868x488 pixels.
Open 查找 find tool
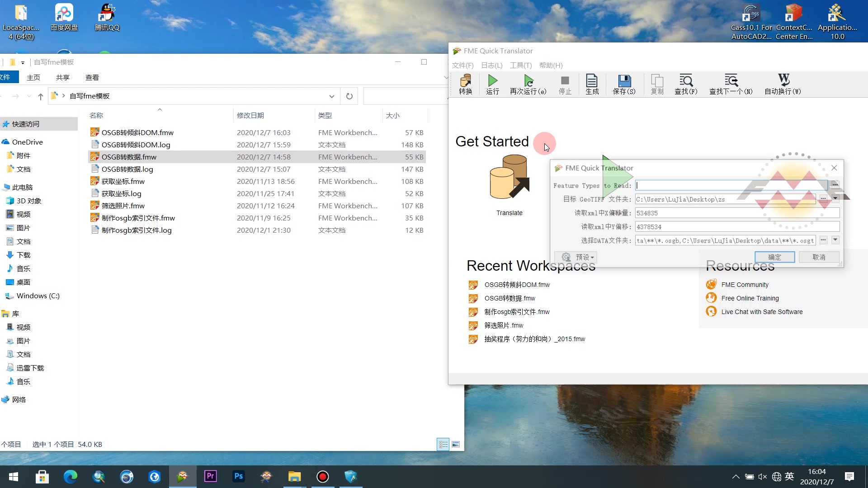[686, 84]
